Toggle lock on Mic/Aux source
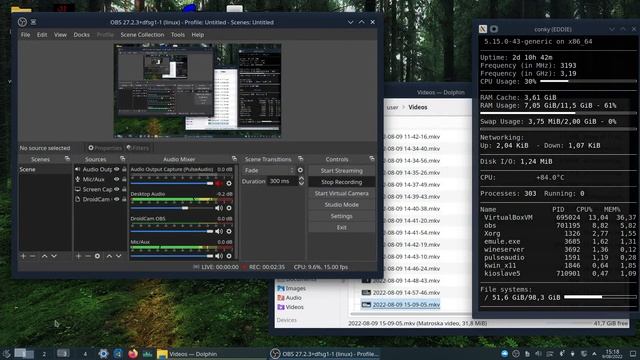This screenshot has width=640, height=360. coord(124,179)
